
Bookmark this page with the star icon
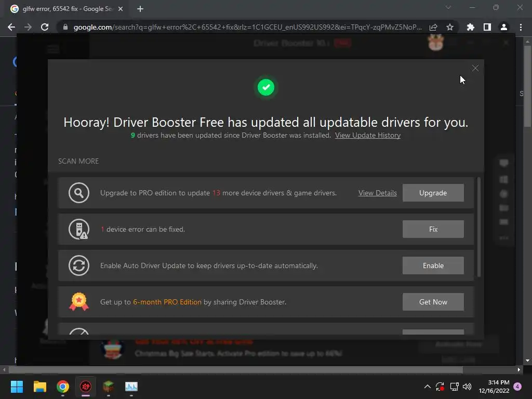coord(450,27)
